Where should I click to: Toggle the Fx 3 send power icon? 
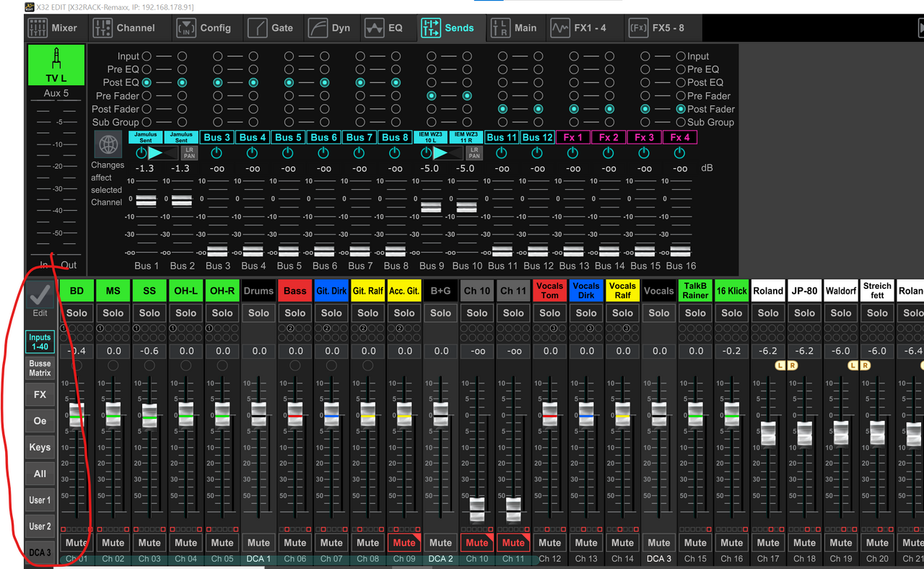[x=644, y=153]
